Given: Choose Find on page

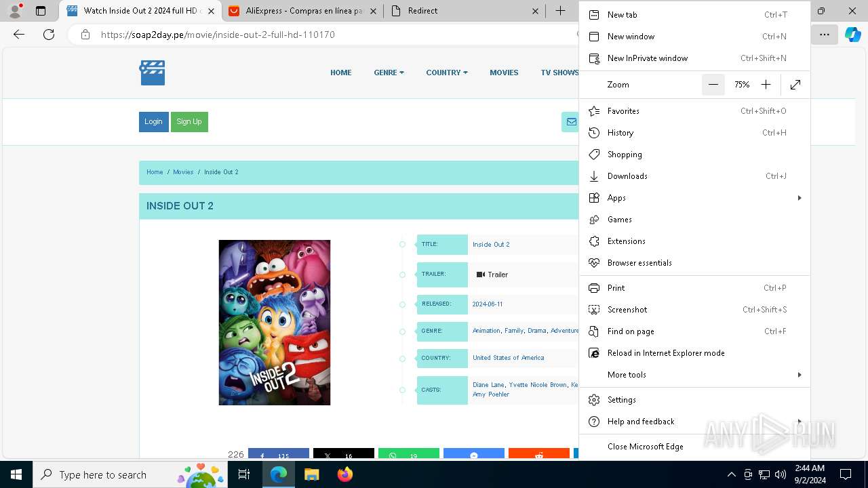Looking at the screenshot, I should (x=694, y=331).
